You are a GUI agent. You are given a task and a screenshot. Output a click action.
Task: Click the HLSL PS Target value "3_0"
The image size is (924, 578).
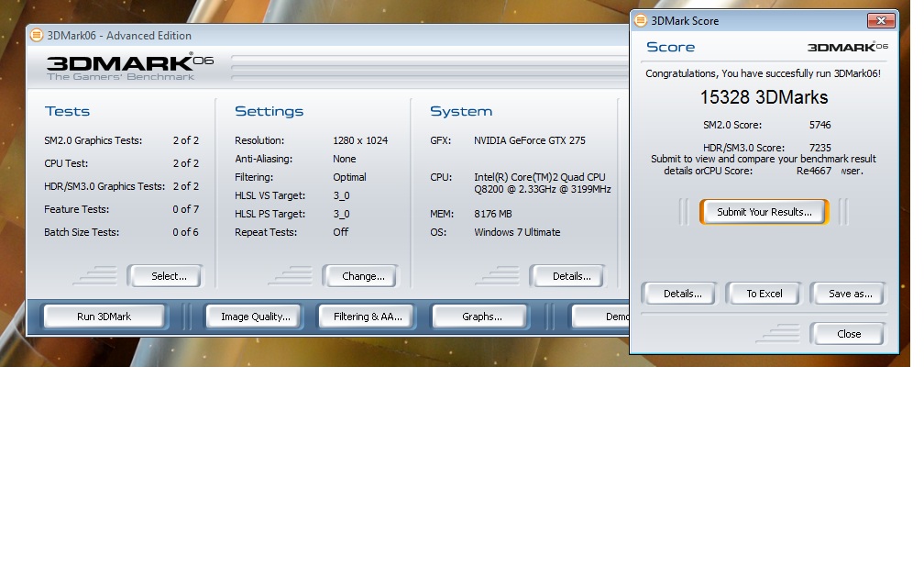click(x=341, y=214)
